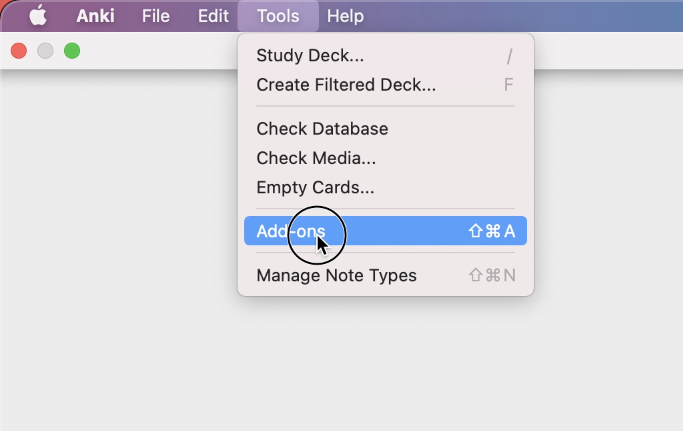The height and width of the screenshot is (431, 683).
Task: Click the F shortcut next to Create Filtered Deck
Action: pos(508,85)
